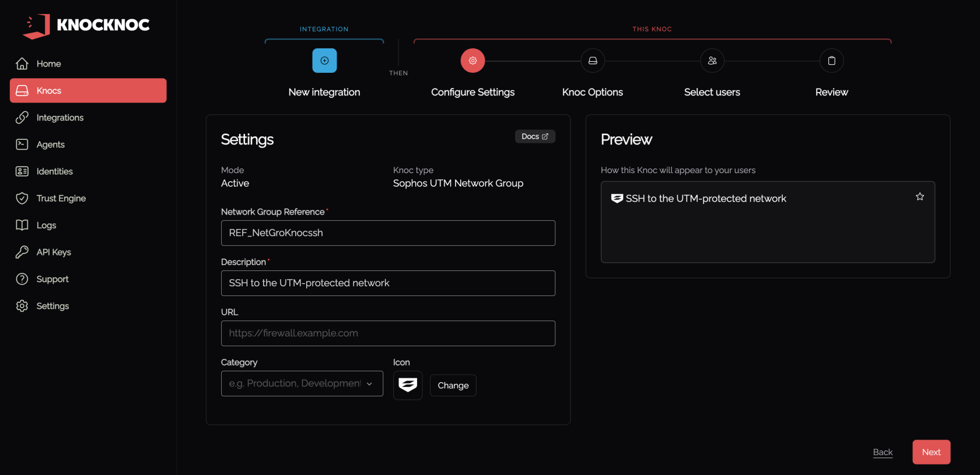Click the Network Group Reference field

coord(388,233)
